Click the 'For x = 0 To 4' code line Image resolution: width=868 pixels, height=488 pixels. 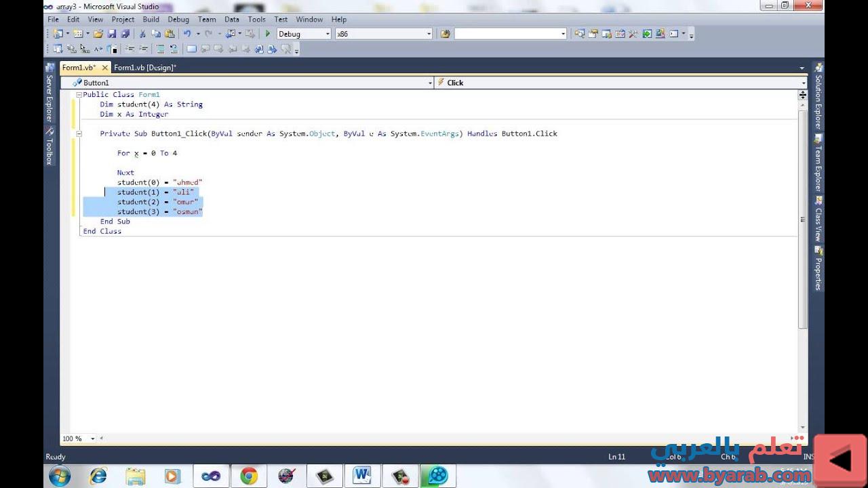pos(147,153)
